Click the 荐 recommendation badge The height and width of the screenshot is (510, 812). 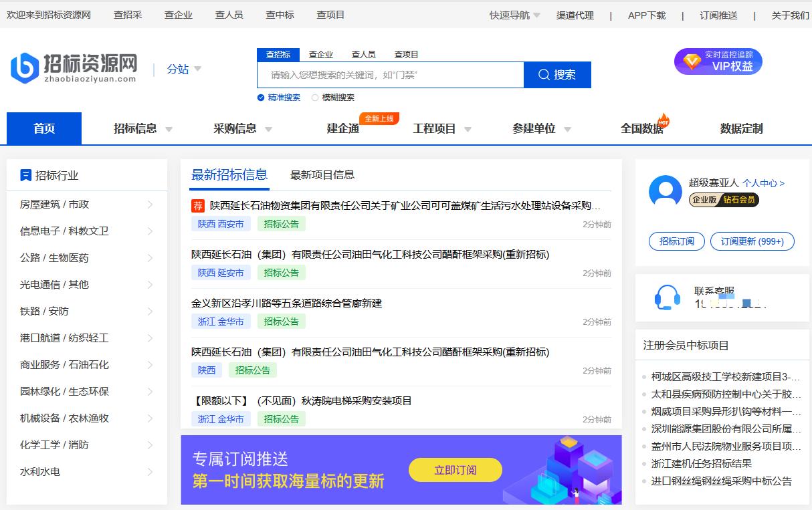click(197, 206)
